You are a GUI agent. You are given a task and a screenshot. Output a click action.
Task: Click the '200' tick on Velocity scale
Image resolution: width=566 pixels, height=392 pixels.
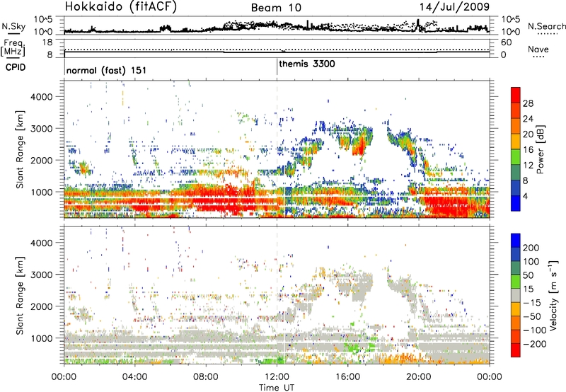point(531,248)
